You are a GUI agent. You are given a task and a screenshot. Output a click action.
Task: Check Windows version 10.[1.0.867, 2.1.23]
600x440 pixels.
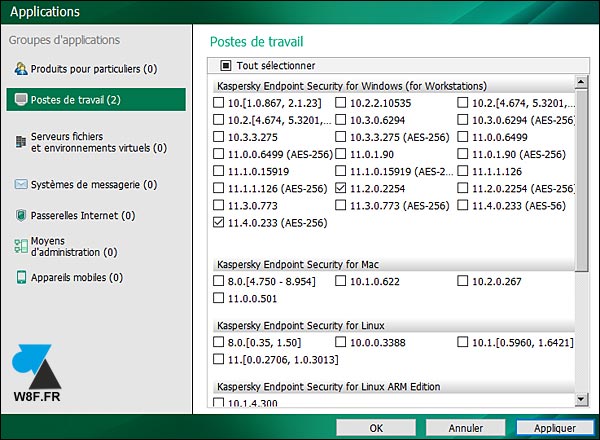218,103
